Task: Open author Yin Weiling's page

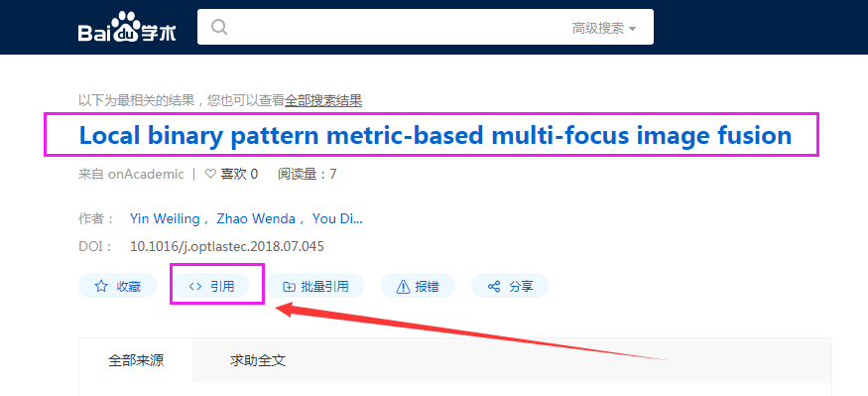Action: point(165,218)
